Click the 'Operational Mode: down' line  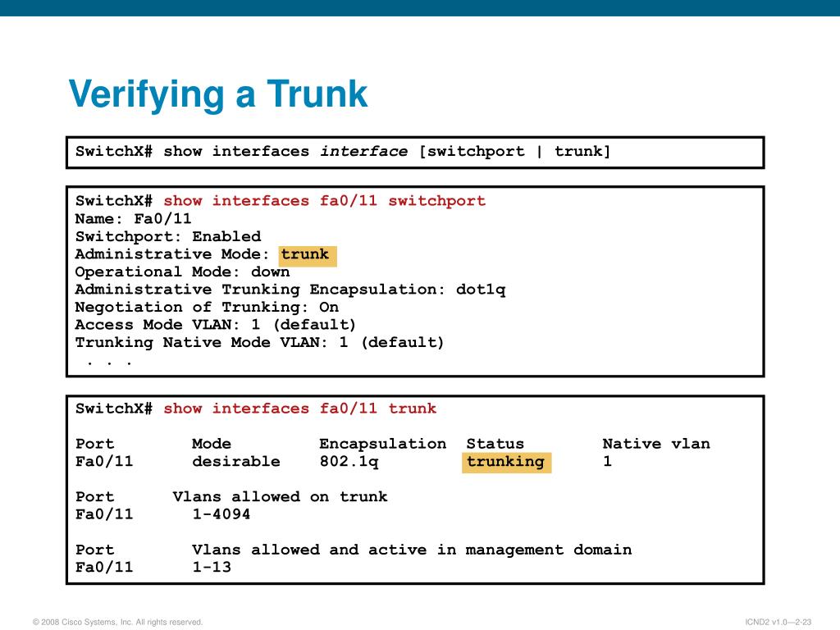click(x=182, y=272)
